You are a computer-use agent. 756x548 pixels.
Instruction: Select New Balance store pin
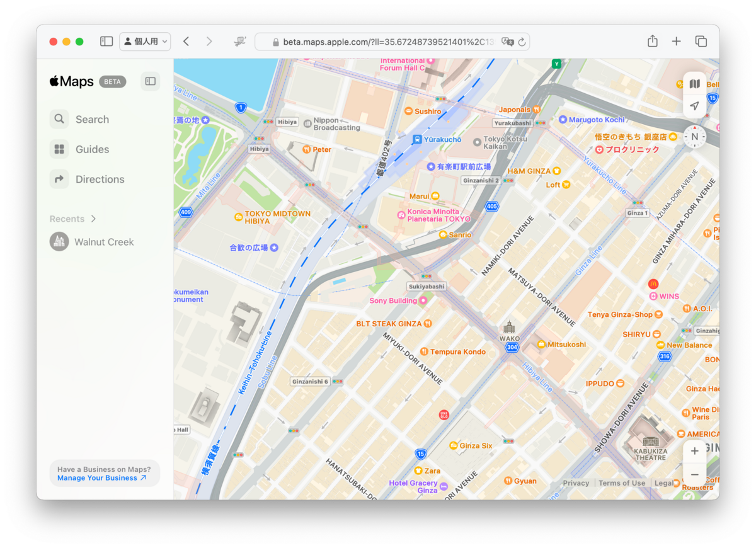point(660,345)
